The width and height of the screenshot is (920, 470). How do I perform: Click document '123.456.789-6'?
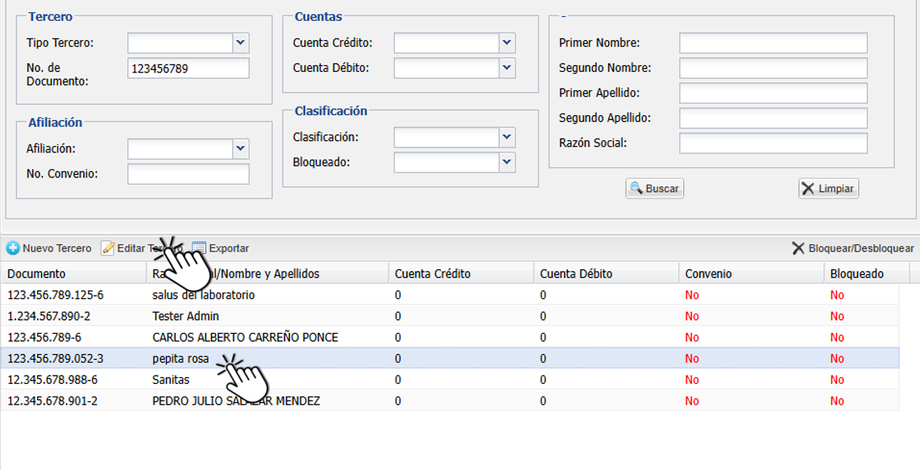pyautogui.click(x=44, y=337)
